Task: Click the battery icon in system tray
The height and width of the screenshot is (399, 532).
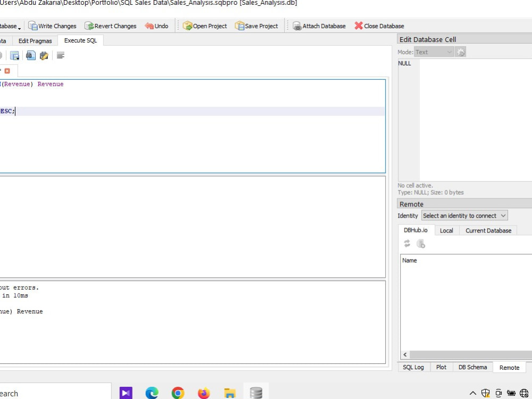Action: (511, 393)
